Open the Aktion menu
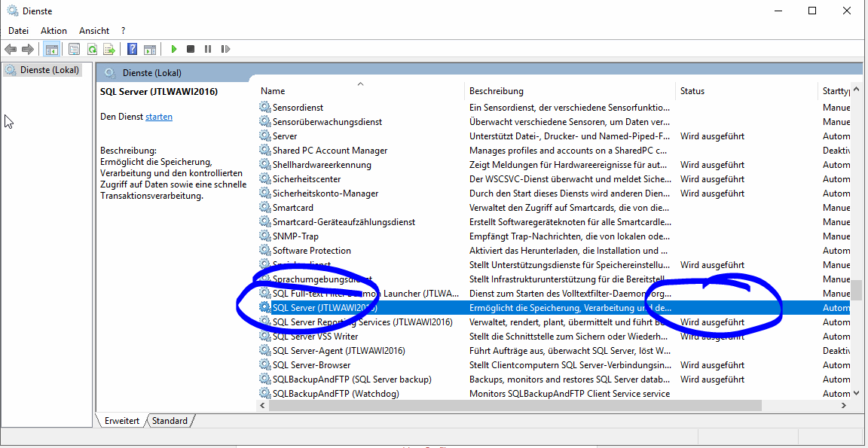 [x=53, y=31]
